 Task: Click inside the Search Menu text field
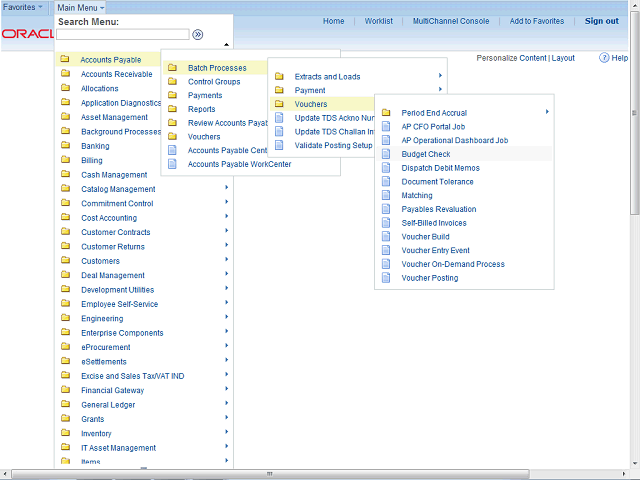(122, 34)
